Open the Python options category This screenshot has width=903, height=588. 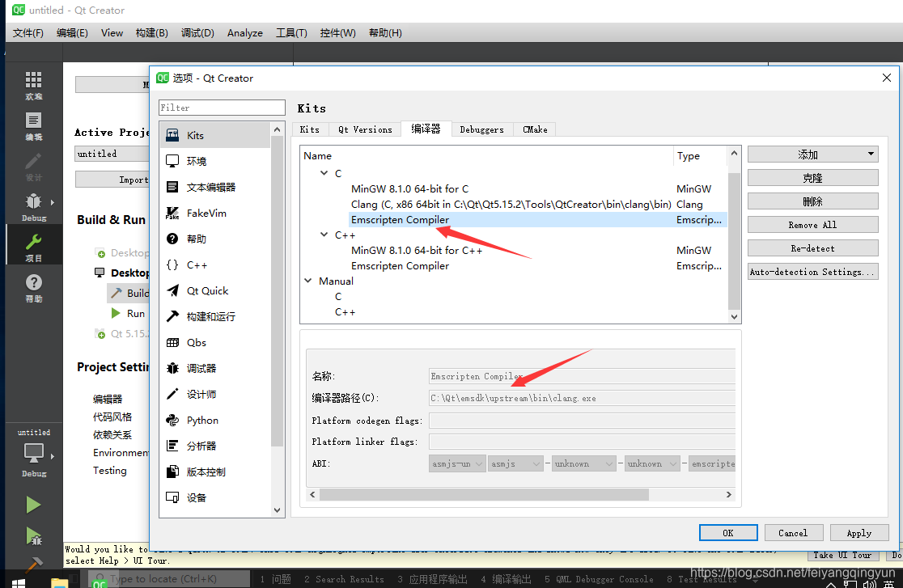(202, 421)
